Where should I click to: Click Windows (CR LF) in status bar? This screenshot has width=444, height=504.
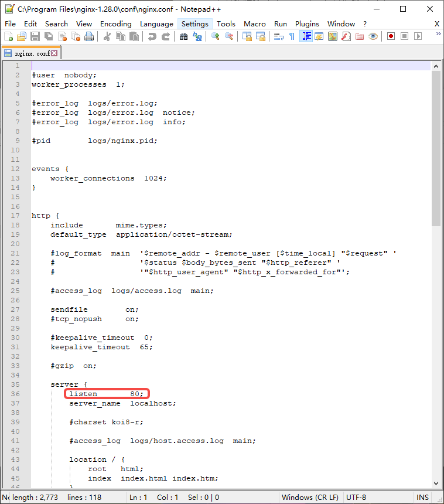coord(310,497)
